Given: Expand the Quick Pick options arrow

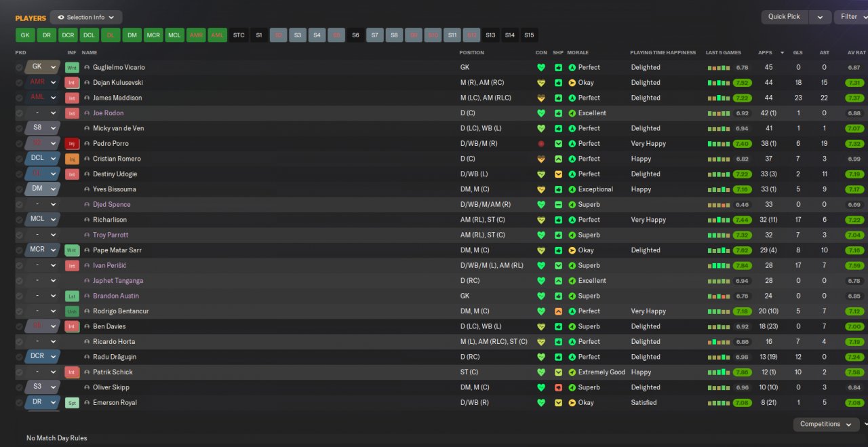Looking at the screenshot, I should 820,17.
